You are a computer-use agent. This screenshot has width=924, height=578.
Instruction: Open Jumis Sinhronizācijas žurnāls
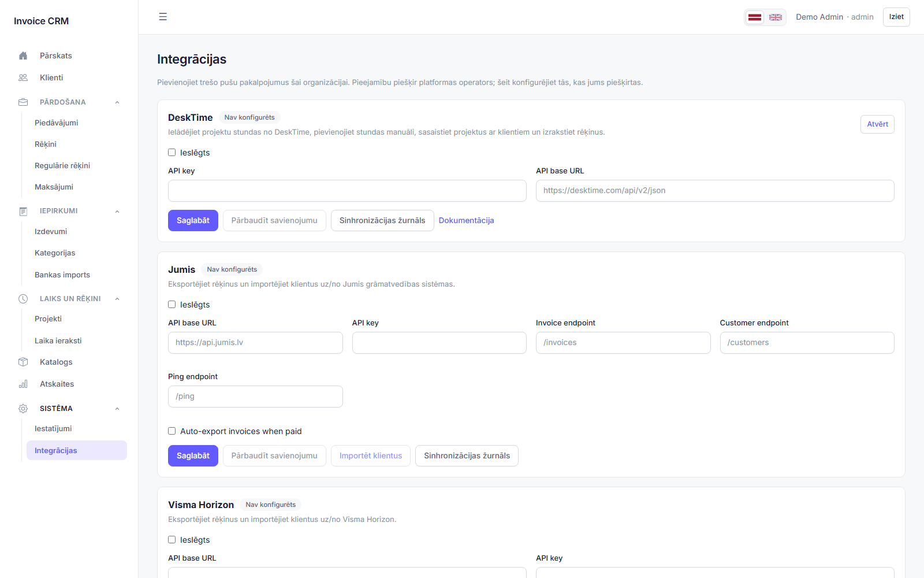[x=467, y=455]
